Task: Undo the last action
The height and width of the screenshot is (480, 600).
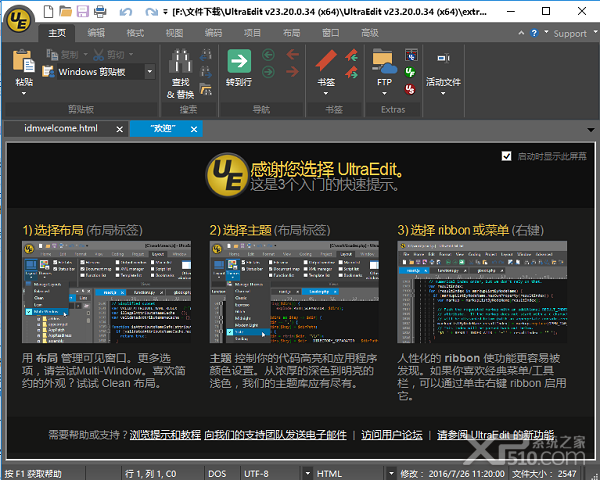Action: pos(126,12)
